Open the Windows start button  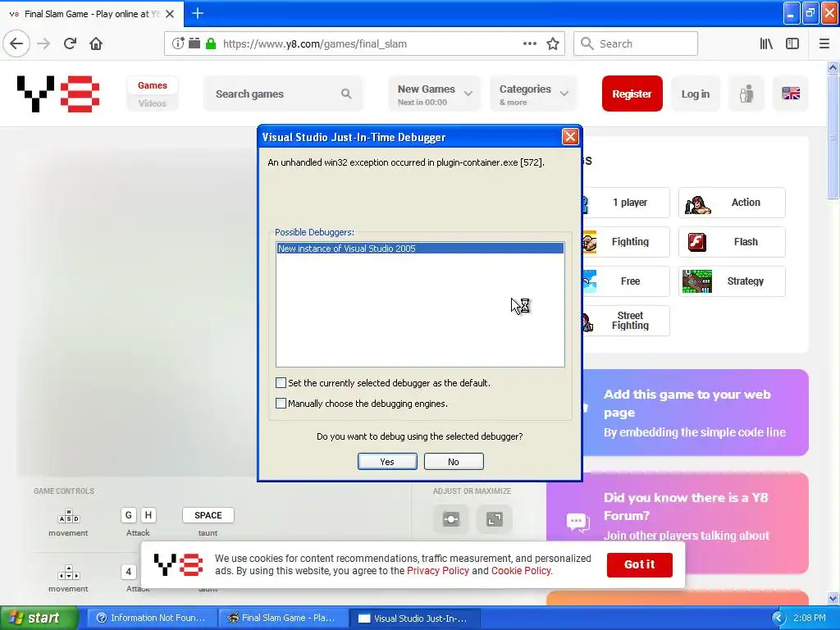coord(39,619)
